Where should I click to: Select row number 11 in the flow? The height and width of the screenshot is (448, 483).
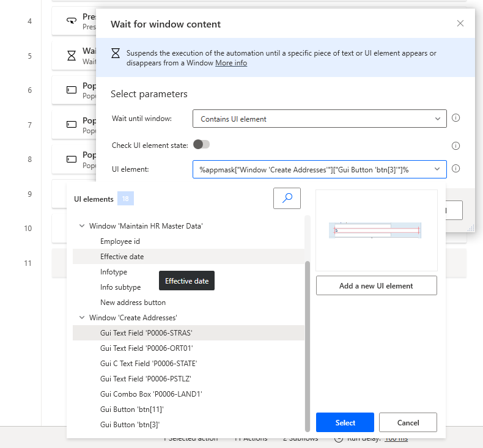point(28,263)
